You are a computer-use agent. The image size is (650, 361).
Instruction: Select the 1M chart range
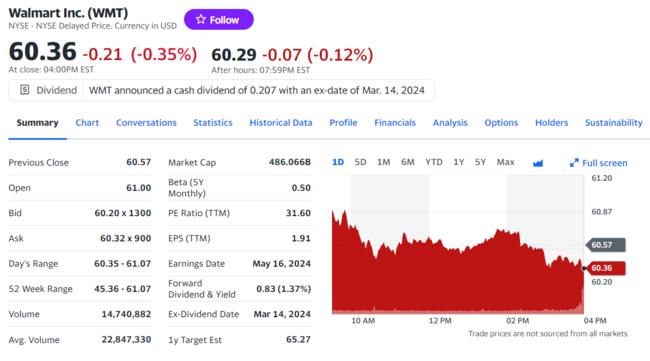[x=383, y=162]
